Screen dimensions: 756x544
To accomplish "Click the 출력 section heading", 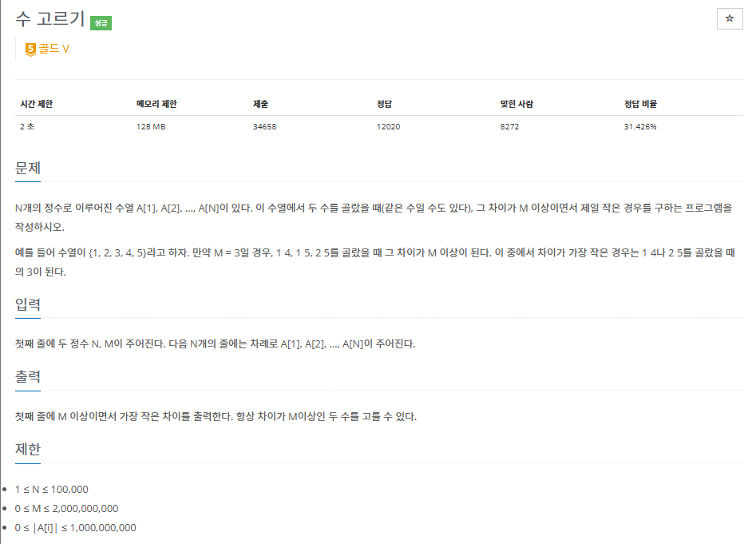I will pos(28,377).
